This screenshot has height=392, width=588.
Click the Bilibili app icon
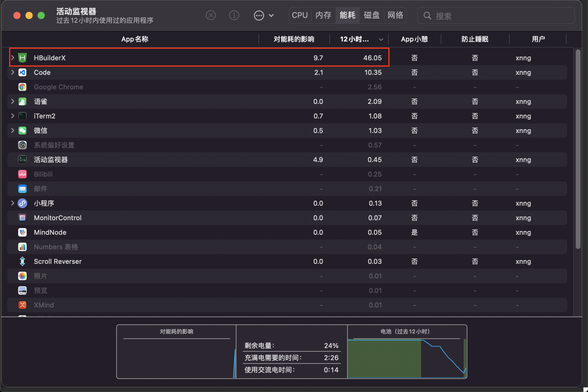pos(22,174)
